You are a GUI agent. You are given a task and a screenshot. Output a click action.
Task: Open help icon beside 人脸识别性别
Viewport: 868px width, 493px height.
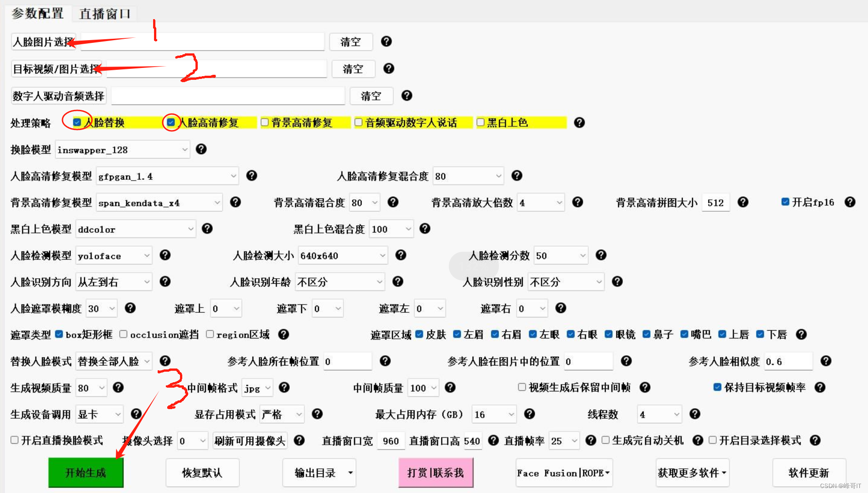[617, 281]
